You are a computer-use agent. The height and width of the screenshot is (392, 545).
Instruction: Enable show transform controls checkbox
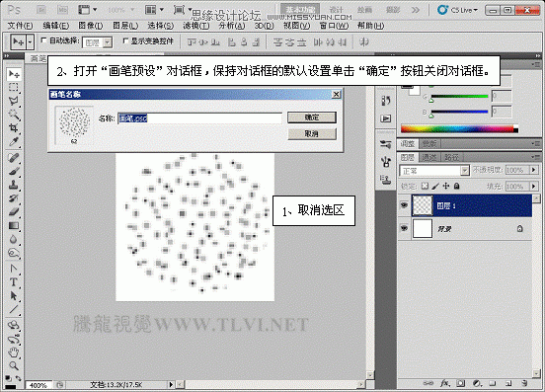(x=125, y=40)
